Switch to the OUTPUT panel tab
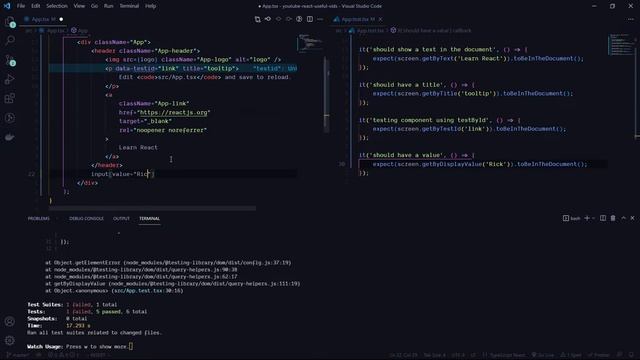The image size is (640, 360). click(121, 218)
